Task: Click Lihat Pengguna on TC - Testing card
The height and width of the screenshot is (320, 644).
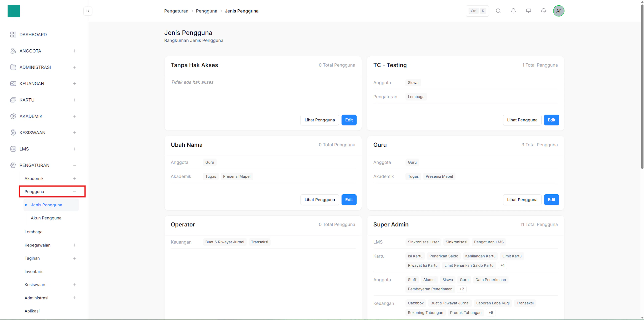Action: (x=522, y=120)
